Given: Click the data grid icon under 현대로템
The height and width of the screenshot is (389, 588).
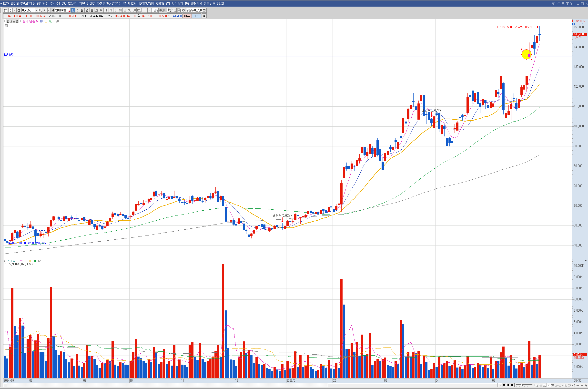Looking at the screenshot, I should pos(6,26).
